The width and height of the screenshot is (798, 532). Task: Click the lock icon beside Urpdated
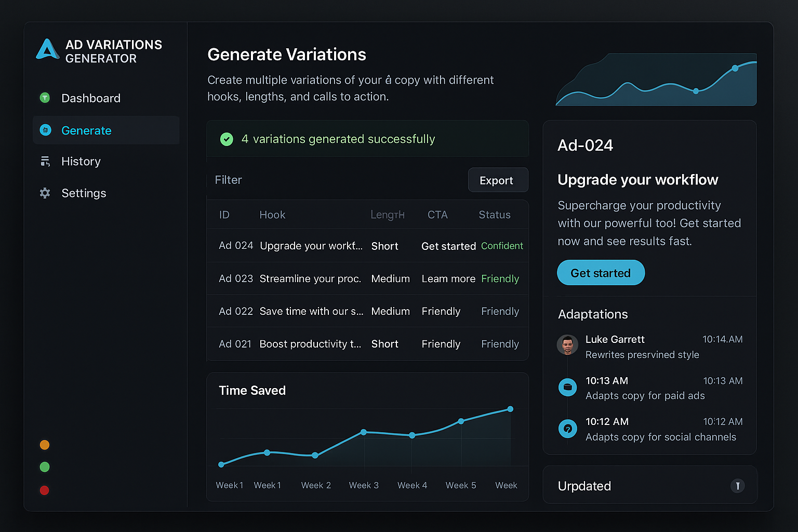[x=738, y=486]
